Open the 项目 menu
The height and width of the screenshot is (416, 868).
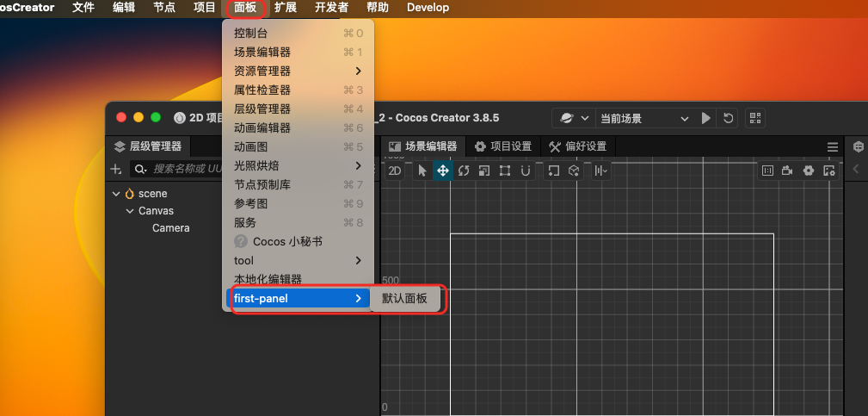205,8
